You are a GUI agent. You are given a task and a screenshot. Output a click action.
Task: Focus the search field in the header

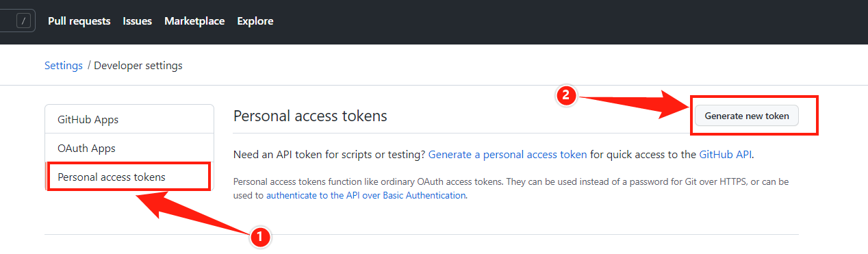(17, 21)
